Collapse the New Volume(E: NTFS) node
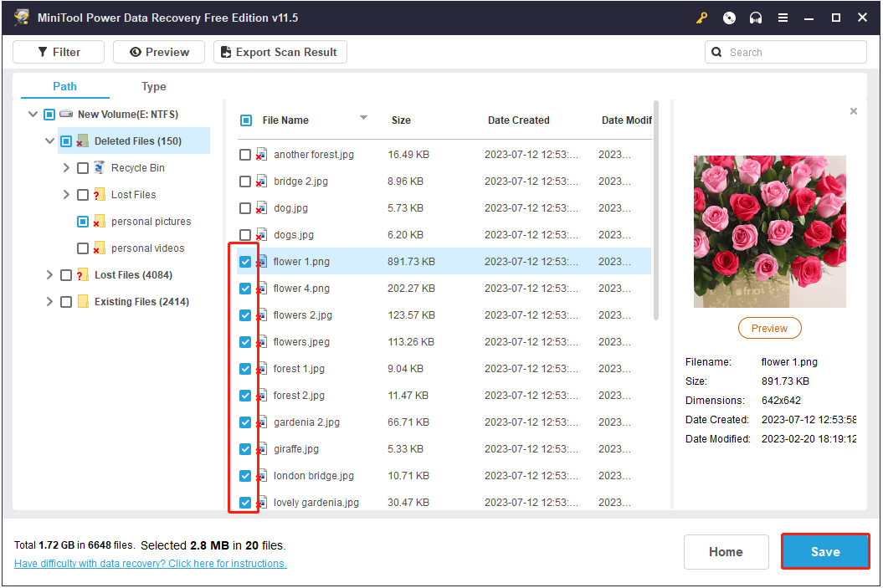This screenshot has height=588, width=883. tap(33, 115)
